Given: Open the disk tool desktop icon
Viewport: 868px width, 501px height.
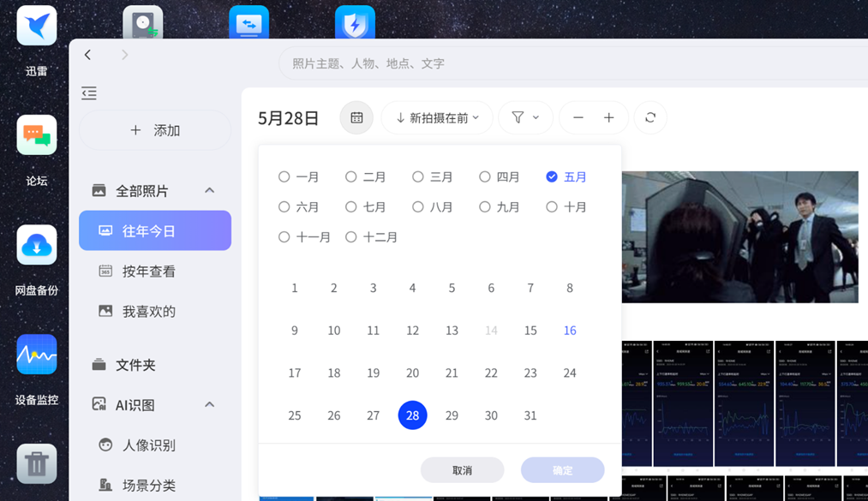Looking at the screenshot, I should [143, 22].
